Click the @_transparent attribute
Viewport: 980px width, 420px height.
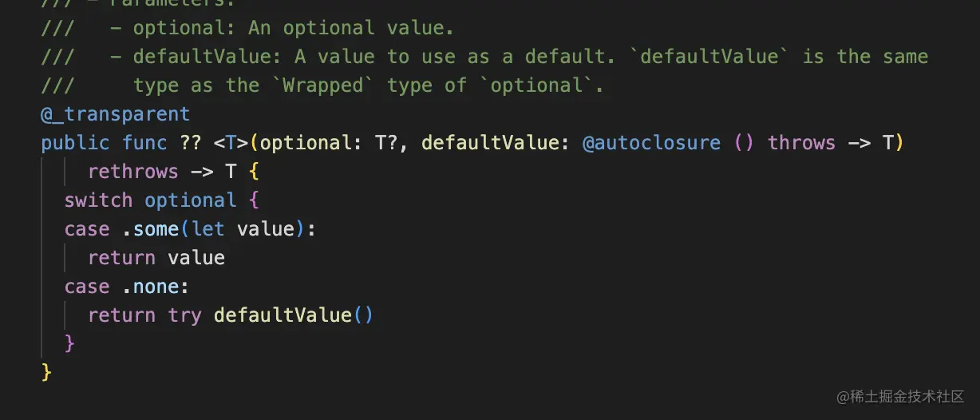116,114
